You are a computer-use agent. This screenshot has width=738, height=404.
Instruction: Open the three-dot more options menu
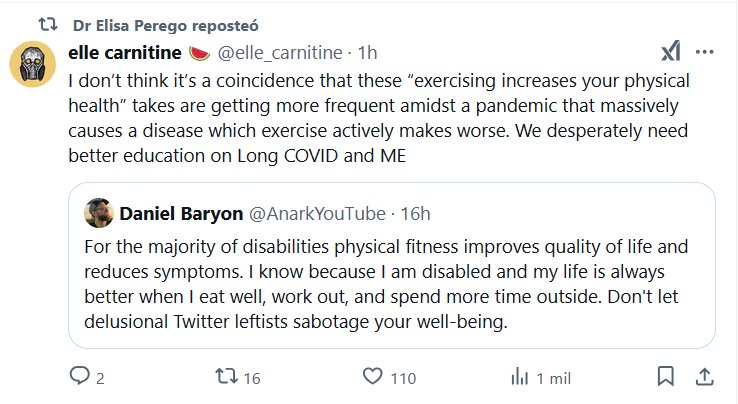(705, 52)
